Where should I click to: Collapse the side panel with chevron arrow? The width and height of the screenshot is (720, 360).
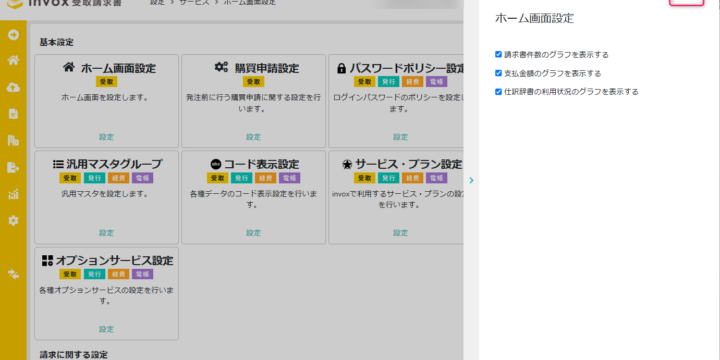tap(472, 180)
